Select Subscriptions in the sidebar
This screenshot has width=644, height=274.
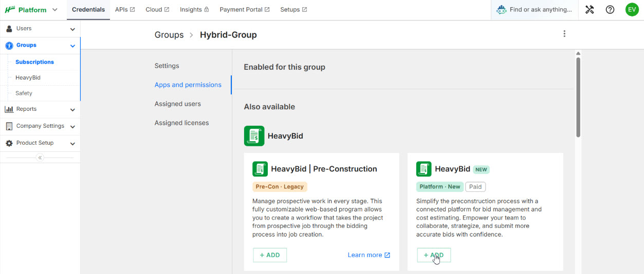[34, 62]
